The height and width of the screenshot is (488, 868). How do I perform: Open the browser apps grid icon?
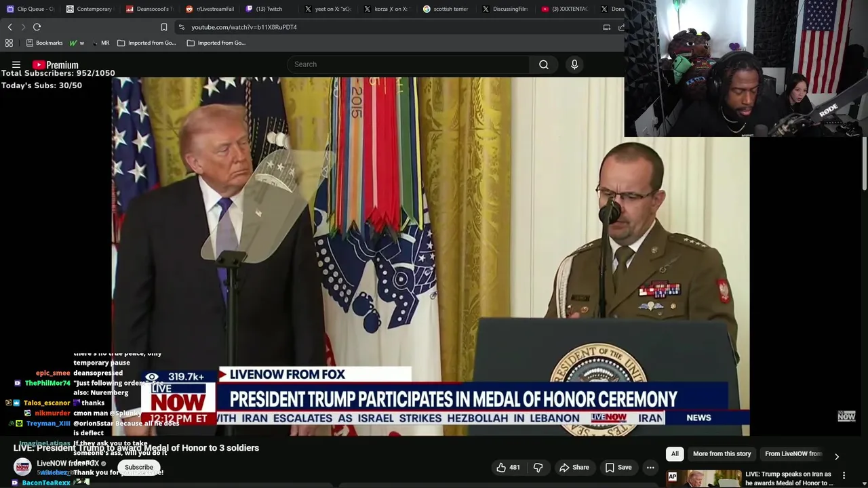(9, 43)
